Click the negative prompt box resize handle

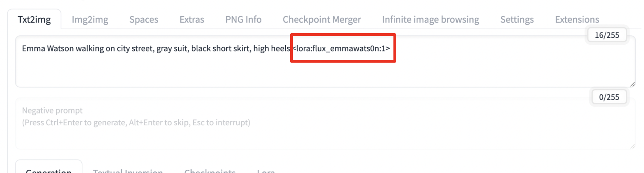[633, 146]
